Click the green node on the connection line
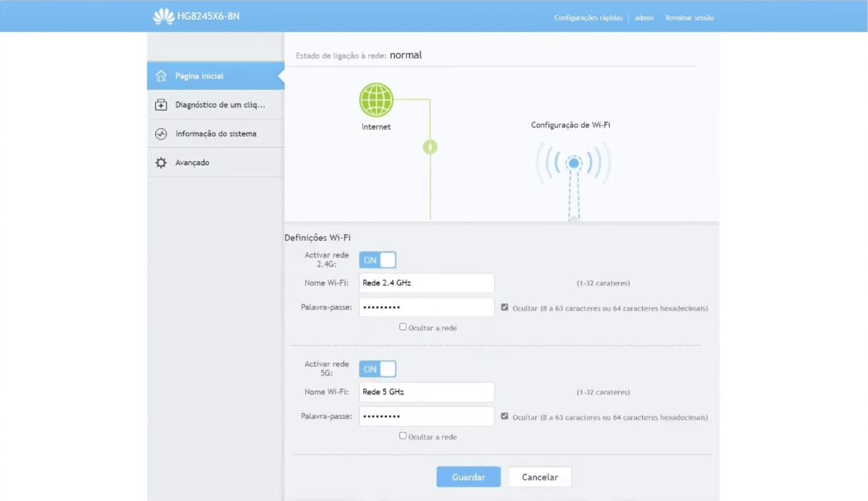 [430, 147]
